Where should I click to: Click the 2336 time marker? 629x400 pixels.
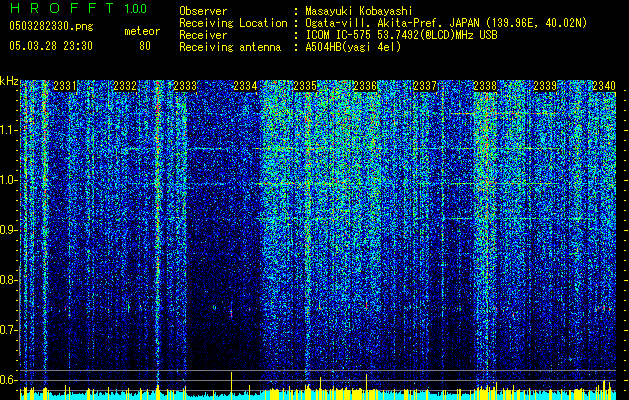(365, 86)
